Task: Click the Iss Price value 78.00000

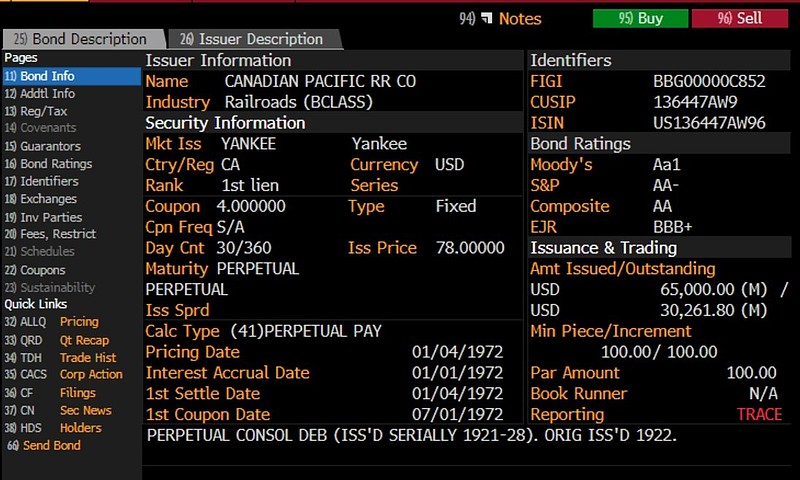Action: [470, 248]
